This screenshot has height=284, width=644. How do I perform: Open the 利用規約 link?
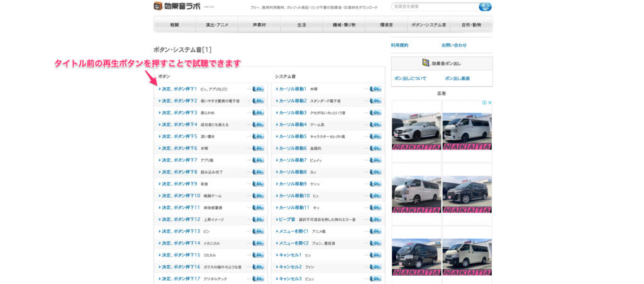[x=399, y=45]
